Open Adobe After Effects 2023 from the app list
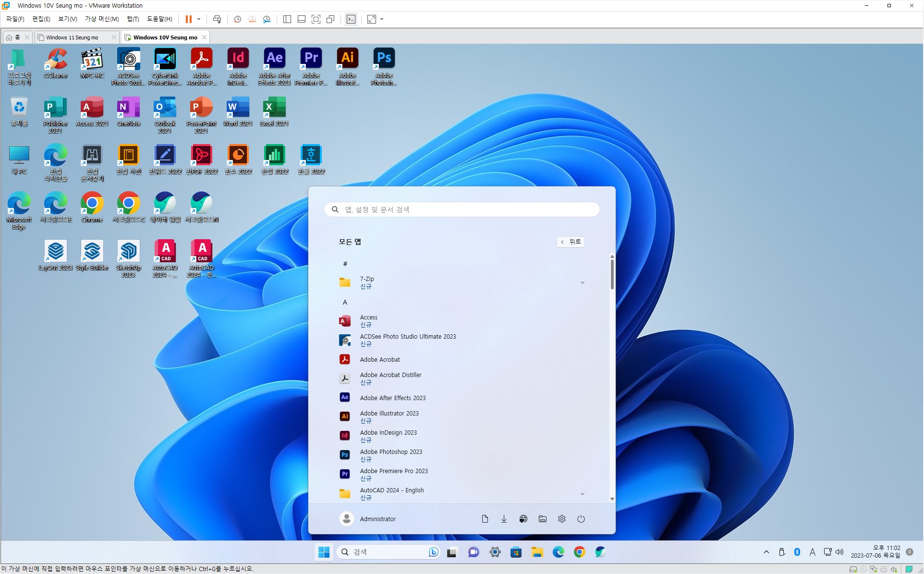The image size is (924, 574). pos(392,398)
